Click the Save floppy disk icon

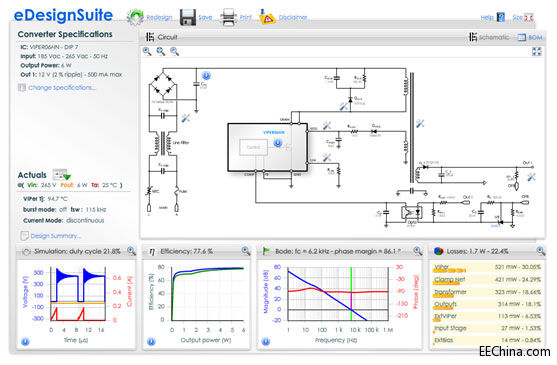click(188, 17)
